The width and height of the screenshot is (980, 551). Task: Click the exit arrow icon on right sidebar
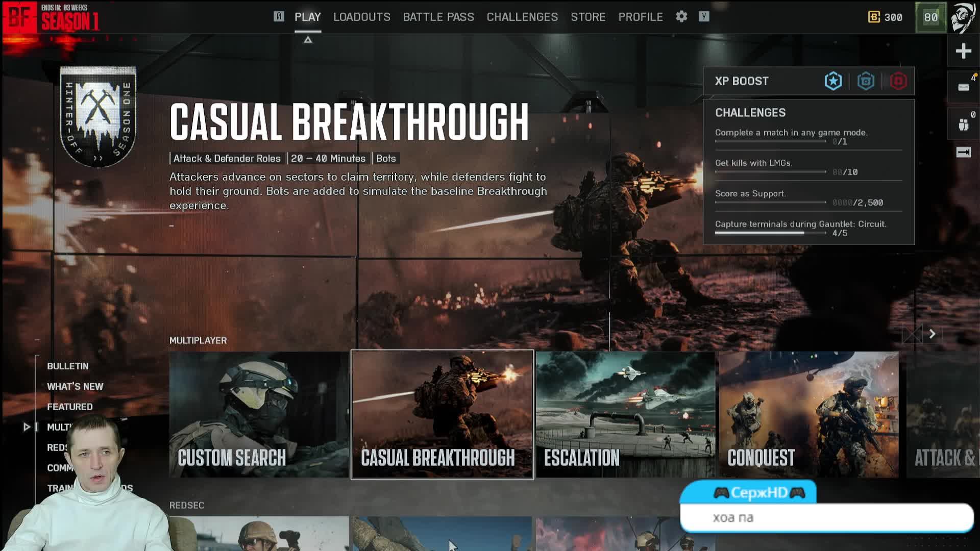pyautogui.click(x=963, y=153)
